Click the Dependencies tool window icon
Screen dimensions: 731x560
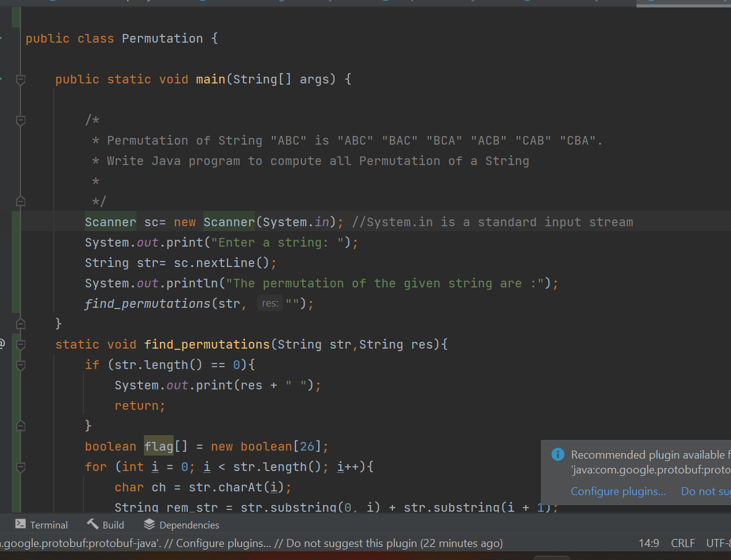point(148,525)
